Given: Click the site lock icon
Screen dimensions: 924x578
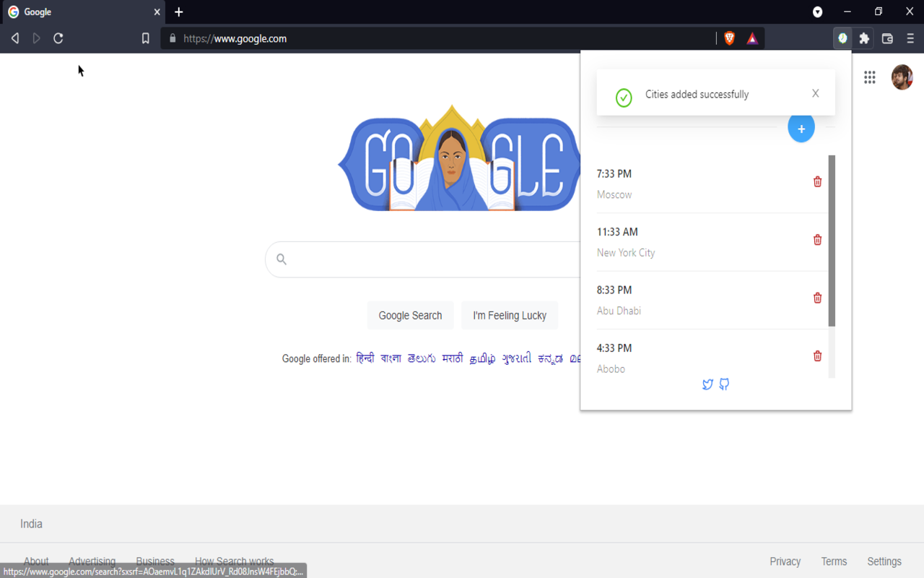Looking at the screenshot, I should pos(172,38).
